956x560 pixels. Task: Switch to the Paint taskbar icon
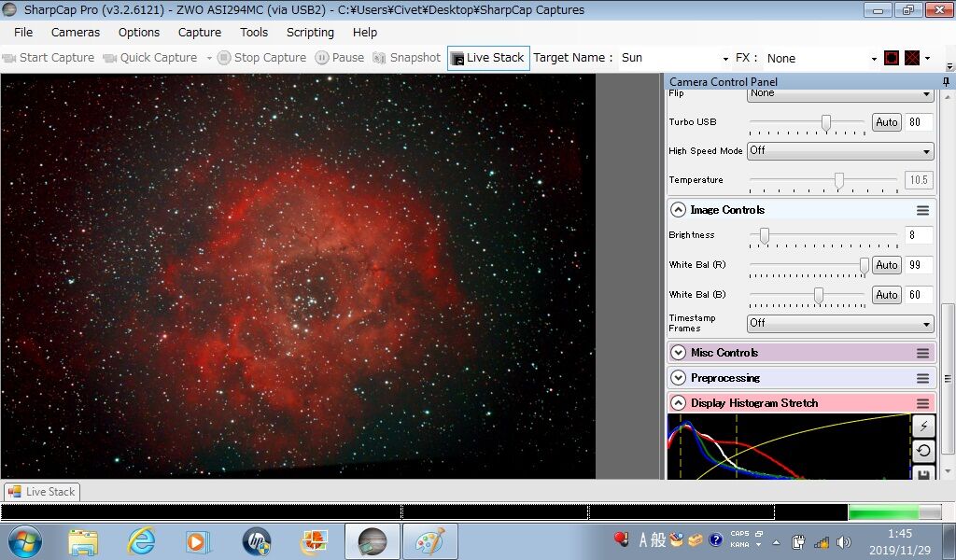point(429,541)
